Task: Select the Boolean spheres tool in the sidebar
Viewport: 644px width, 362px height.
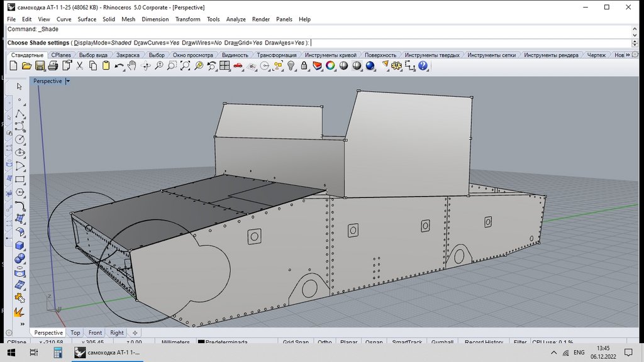Action: click(x=19, y=258)
